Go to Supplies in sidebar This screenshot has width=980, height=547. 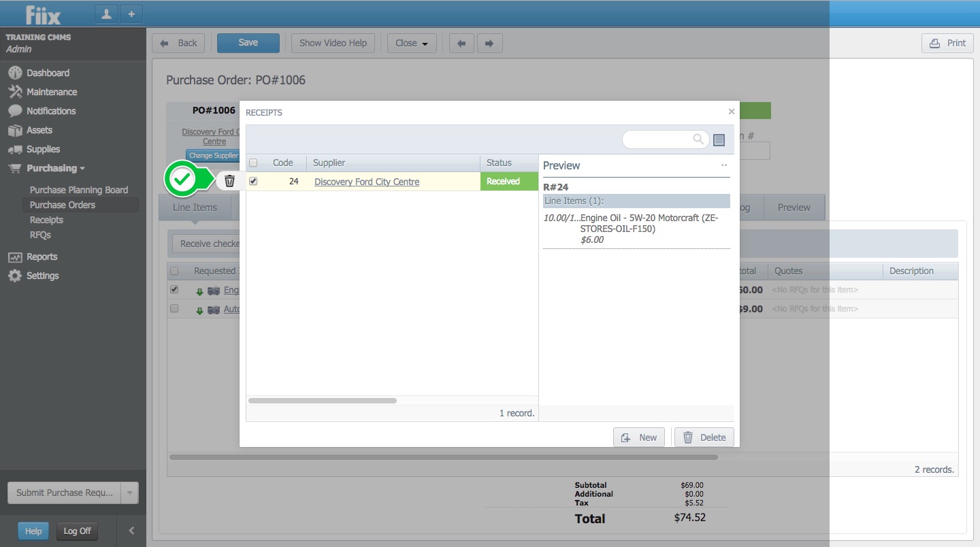43,149
